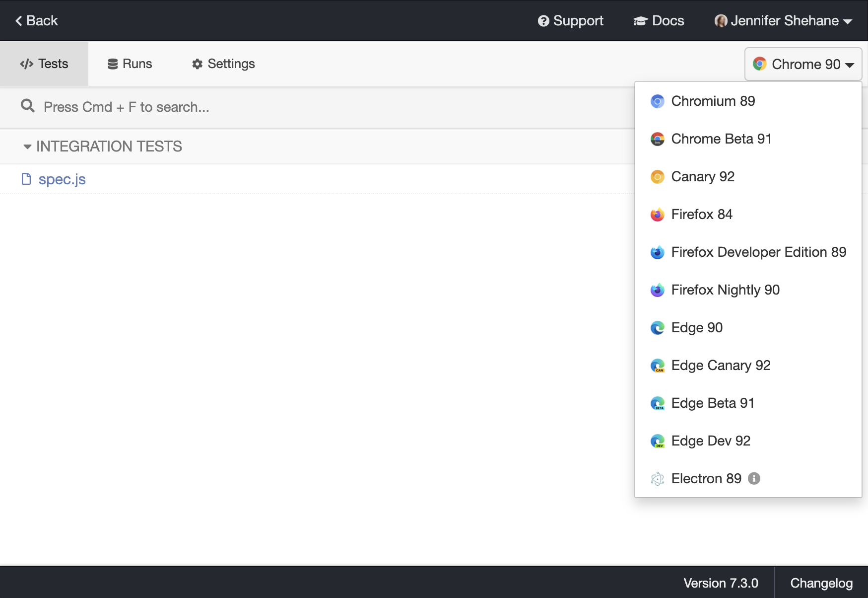Switch to the Runs tab

pyautogui.click(x=130, y=64)
